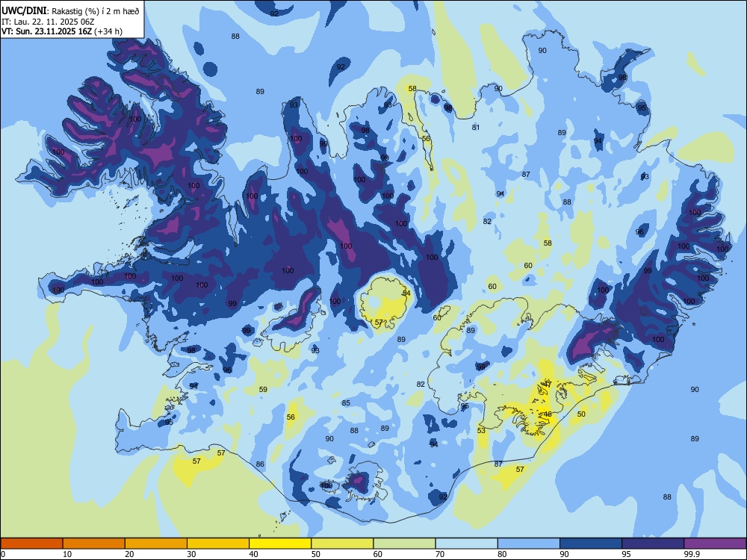Click the legend label 95

(627, 554)
